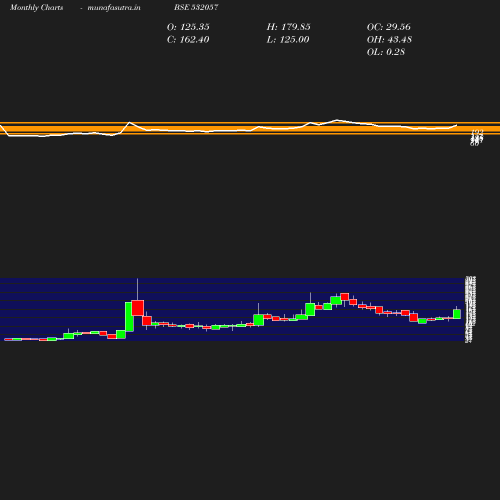Click the last green candle at chart's right end
The image size is (500, 500).
pos(457,314)
